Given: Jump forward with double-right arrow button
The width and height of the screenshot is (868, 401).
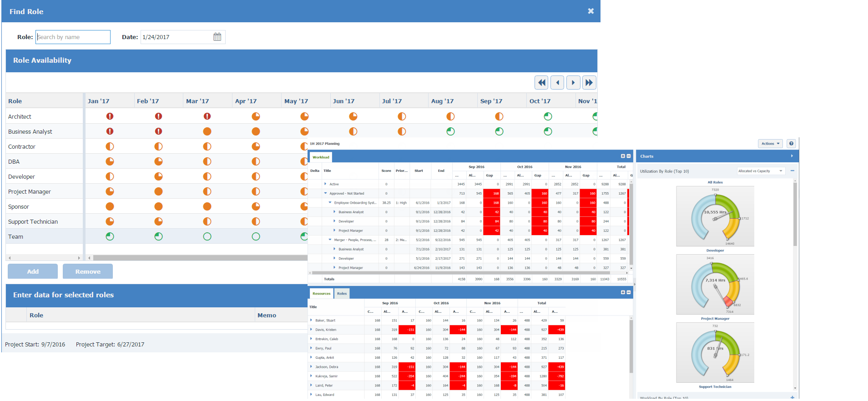Looking at the screenshot, I should tap(589, 82).
